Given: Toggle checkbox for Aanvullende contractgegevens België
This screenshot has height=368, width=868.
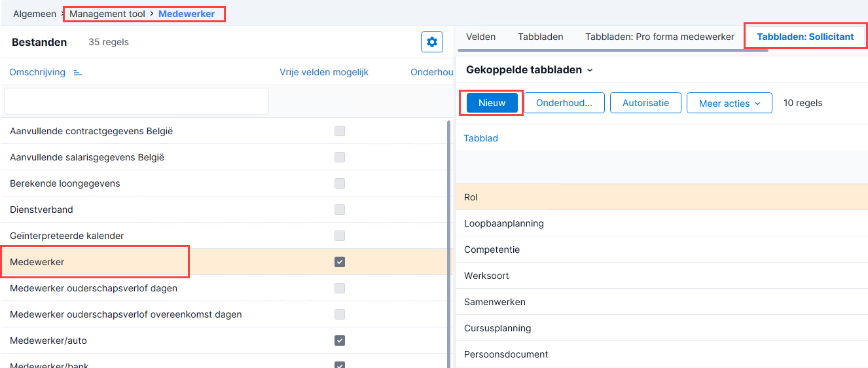Looking at the screenshot, I should tap(340, 131).
